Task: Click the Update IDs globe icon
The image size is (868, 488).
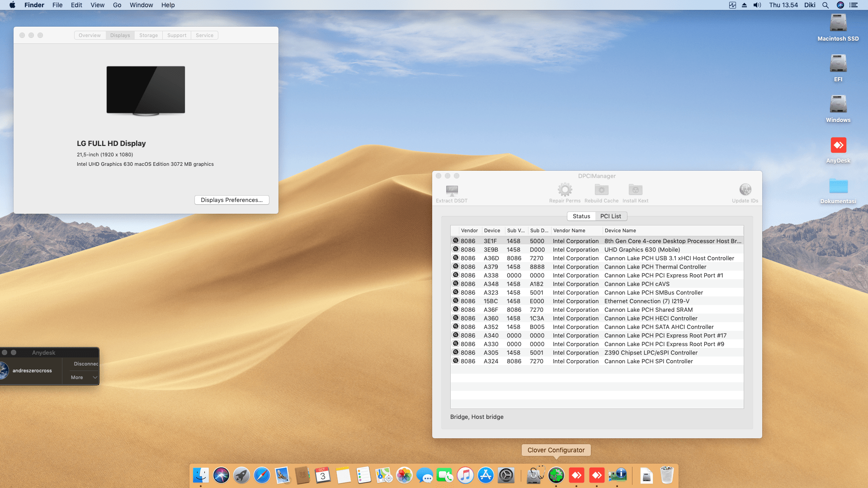Action: [745, 190]
